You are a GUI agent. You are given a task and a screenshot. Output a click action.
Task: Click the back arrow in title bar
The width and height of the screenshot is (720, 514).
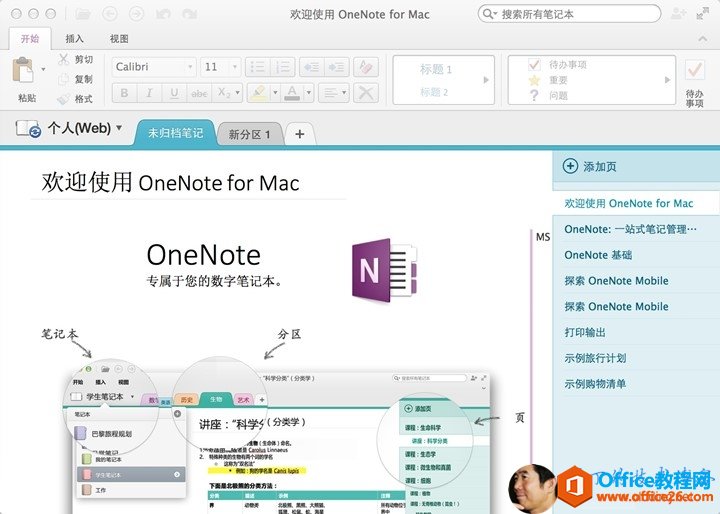pos(110,14)
